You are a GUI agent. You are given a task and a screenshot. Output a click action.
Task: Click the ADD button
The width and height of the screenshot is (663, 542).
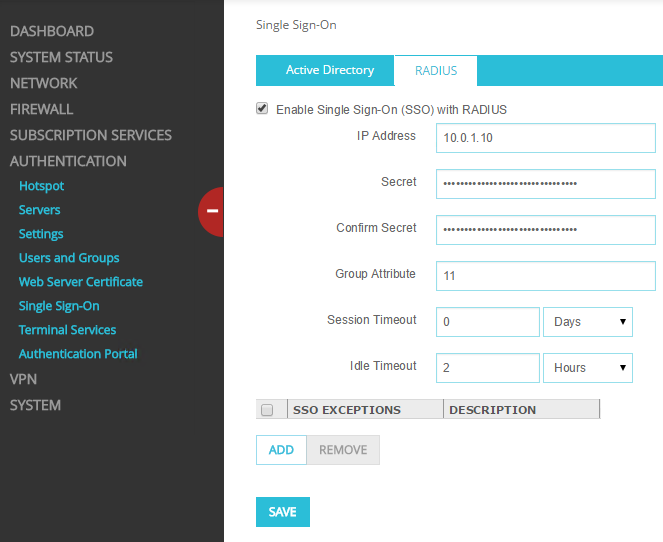tap(281, 450)
